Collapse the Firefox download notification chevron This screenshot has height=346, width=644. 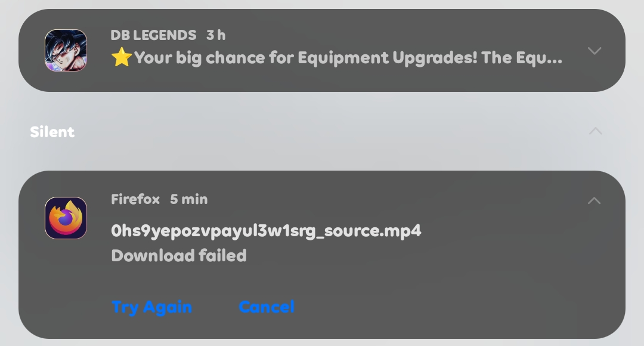(594, 200)
